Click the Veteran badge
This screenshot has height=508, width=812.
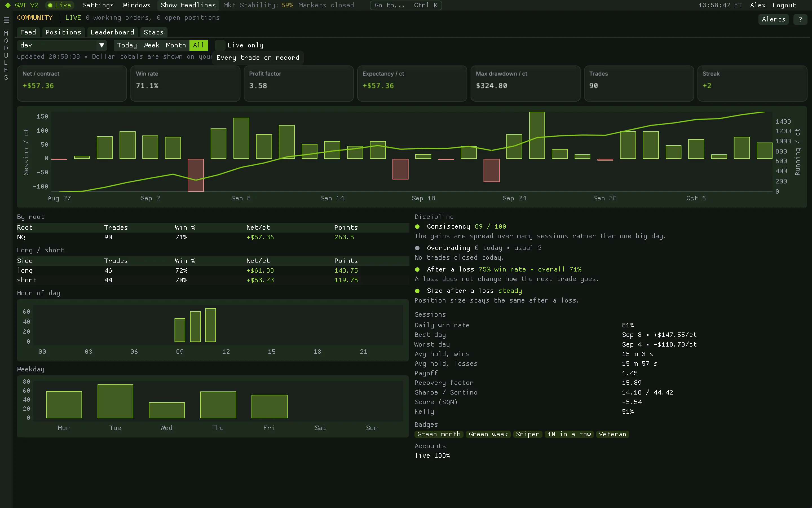click(612, 434)
